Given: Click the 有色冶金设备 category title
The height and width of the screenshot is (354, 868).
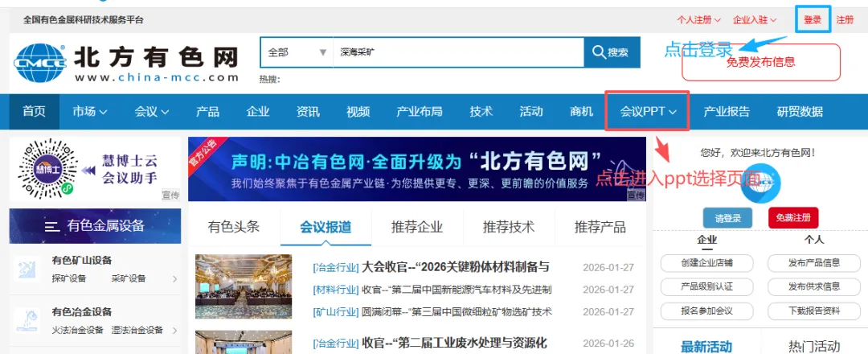Looking at the screenshot, I should (82, 312).
